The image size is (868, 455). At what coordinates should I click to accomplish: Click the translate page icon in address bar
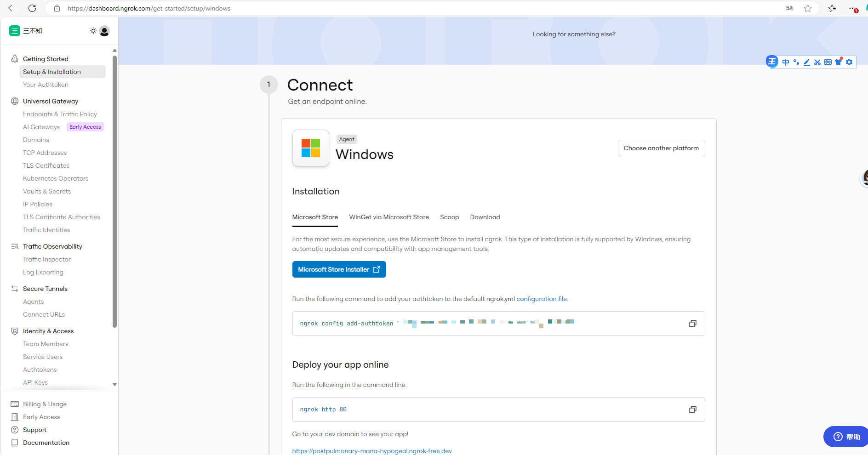point(789,8)
